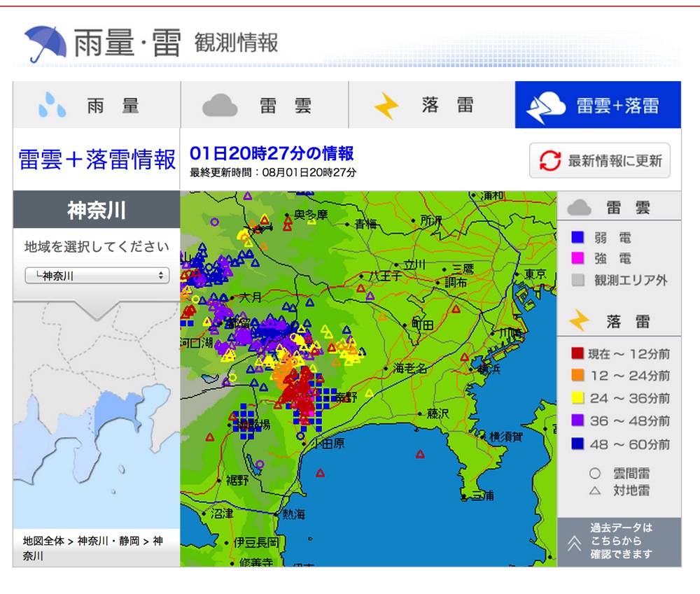The height and width of the screenshot is (594, 700).
Task: Click the cloud-lightning icon on 雷雲+落雷 tab
Action: coord(545,106)
